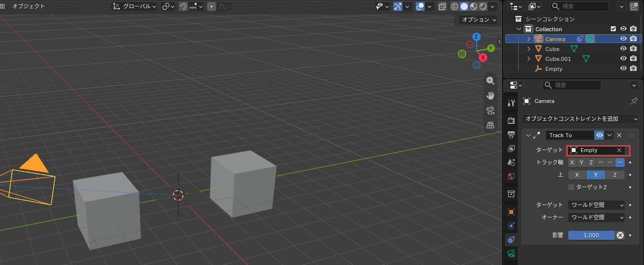644x265 pixels.
Task: Toggle the snap magnet icon
Action: click(183, 6)
